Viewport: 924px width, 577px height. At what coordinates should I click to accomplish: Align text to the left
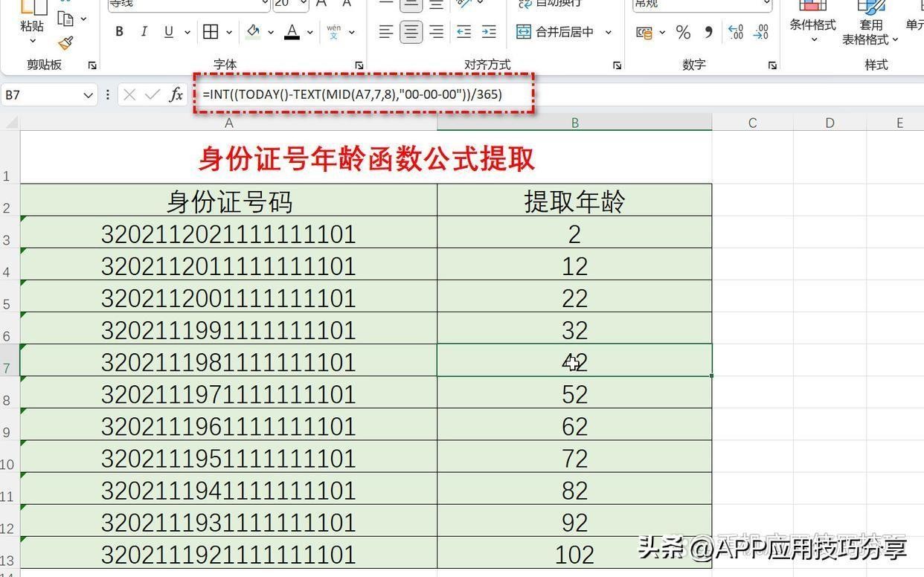385,32
